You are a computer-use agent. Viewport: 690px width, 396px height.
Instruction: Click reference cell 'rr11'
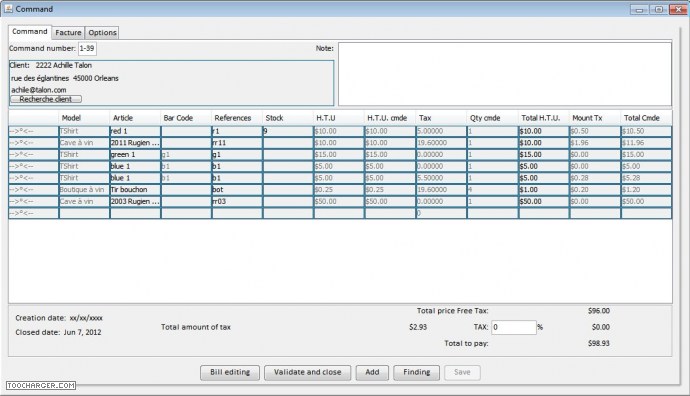[237, 143]
